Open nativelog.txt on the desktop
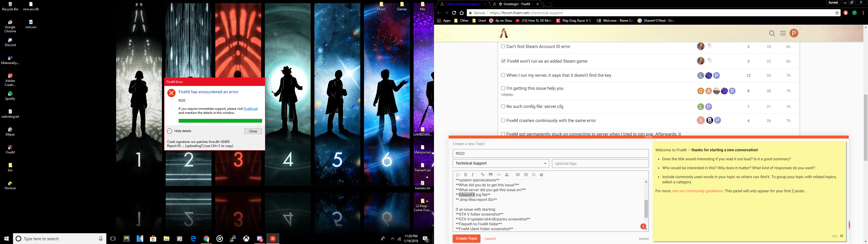This screenshot has height=244, width=868. click(x=10, y=114)
